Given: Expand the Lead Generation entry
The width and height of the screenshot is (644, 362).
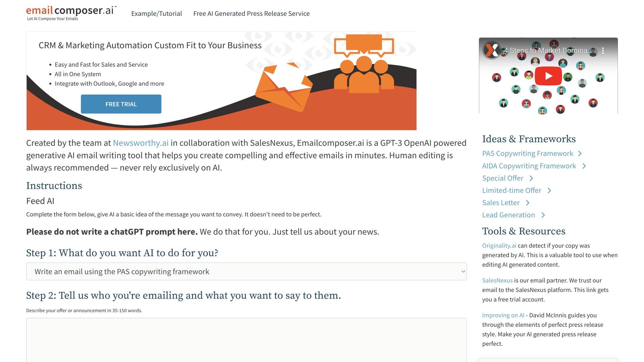Looking at the screenshot, I should 508,215.
